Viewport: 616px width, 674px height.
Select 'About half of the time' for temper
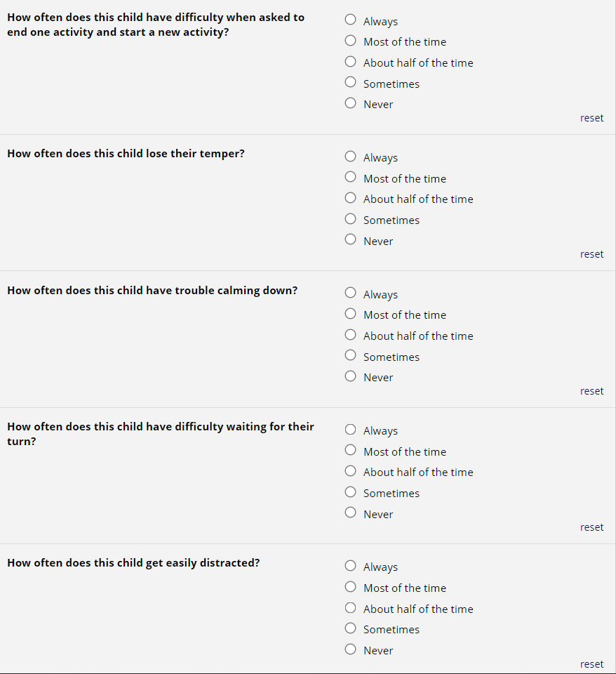click(x=351, y=199)
